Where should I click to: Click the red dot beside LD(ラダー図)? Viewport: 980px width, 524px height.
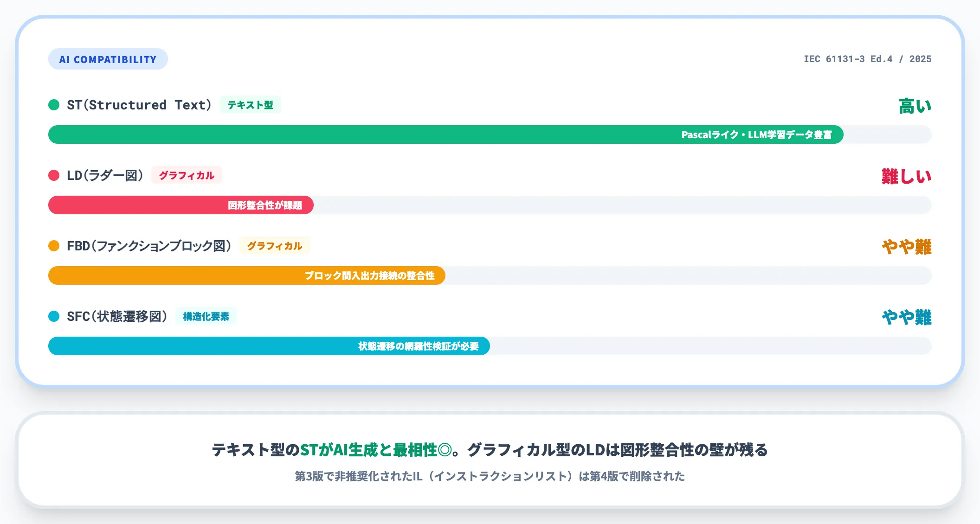click(x=54, y=175)
